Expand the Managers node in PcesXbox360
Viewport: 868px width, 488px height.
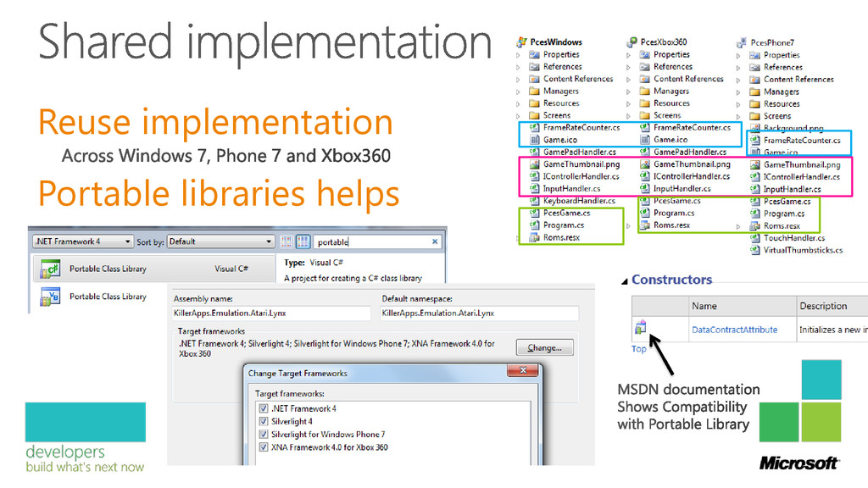point(628,91)
